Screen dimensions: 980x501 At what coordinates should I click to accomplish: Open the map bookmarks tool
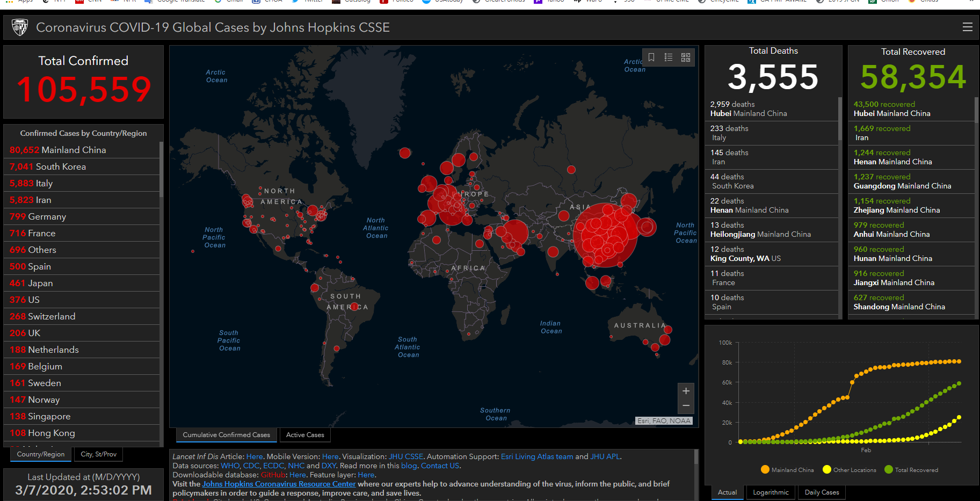coord(651,57)
